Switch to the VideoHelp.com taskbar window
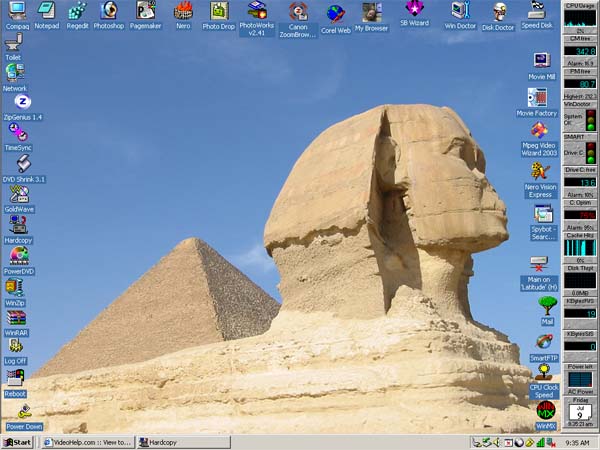The width and height of the screenshot is (600, 450). pyautogui.click(x=88, y=442)
